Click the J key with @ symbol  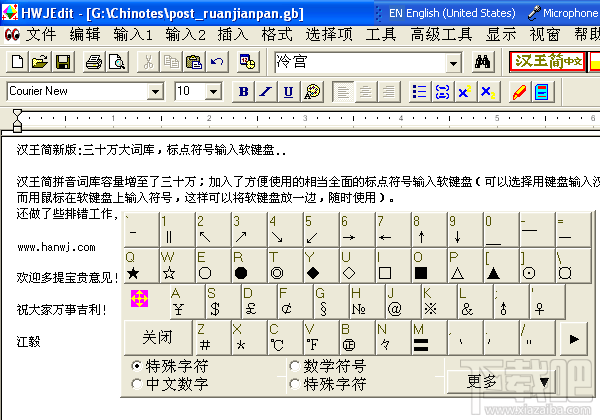403,301
